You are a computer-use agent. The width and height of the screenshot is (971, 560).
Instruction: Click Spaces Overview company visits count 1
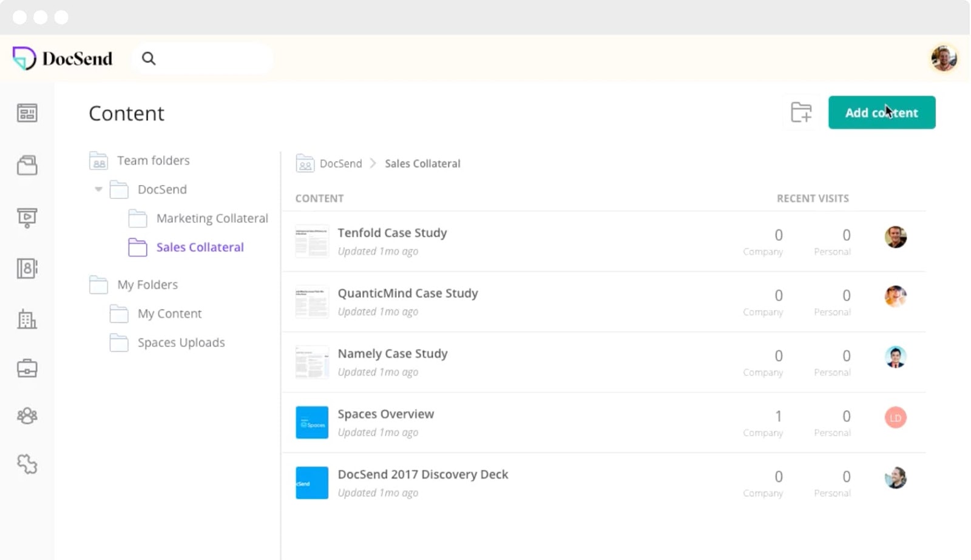[x=779, y=416]
